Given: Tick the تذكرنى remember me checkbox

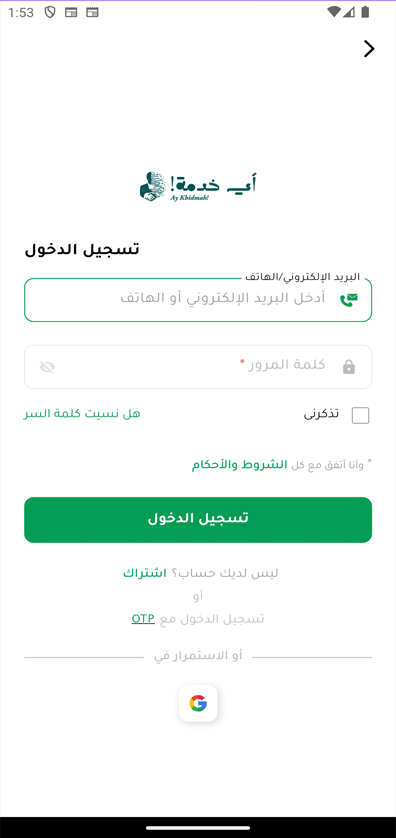Looking at the screenshot, I should pyautogui.click(x=360, y=415).
